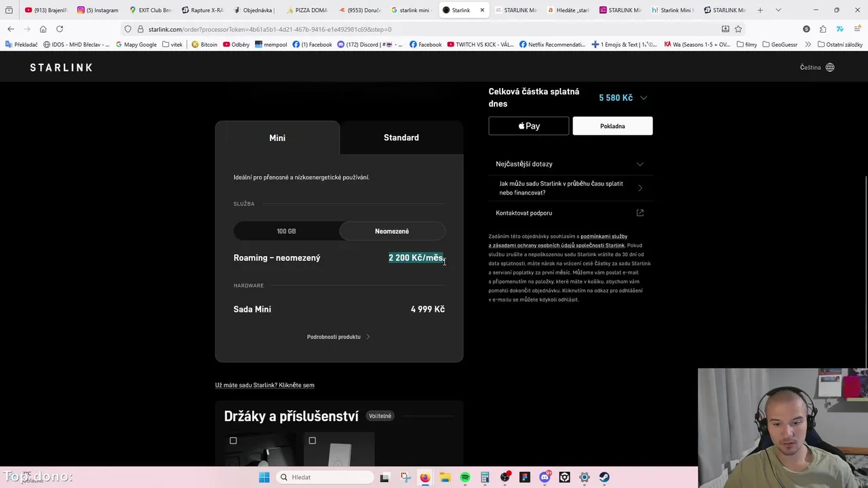Viewport: 868px width, 488px height.
Task: Open Snipping Tool from taskbar
Action: tap(405, 477)
